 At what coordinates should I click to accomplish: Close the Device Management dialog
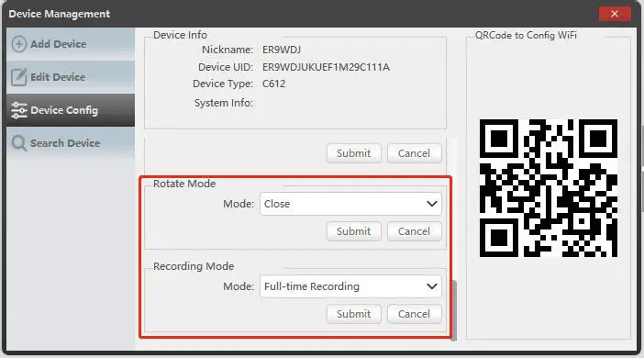coord(615,14)
